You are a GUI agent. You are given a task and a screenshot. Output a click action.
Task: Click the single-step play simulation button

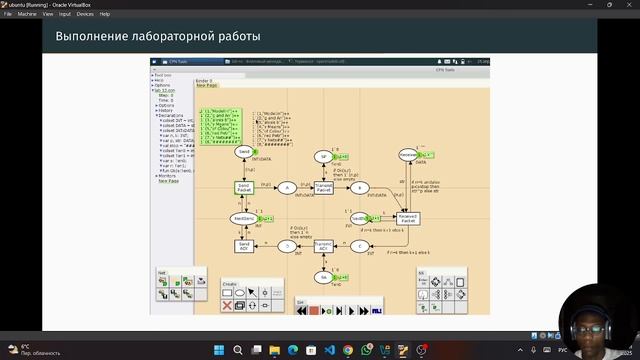(x=351, y=311)
